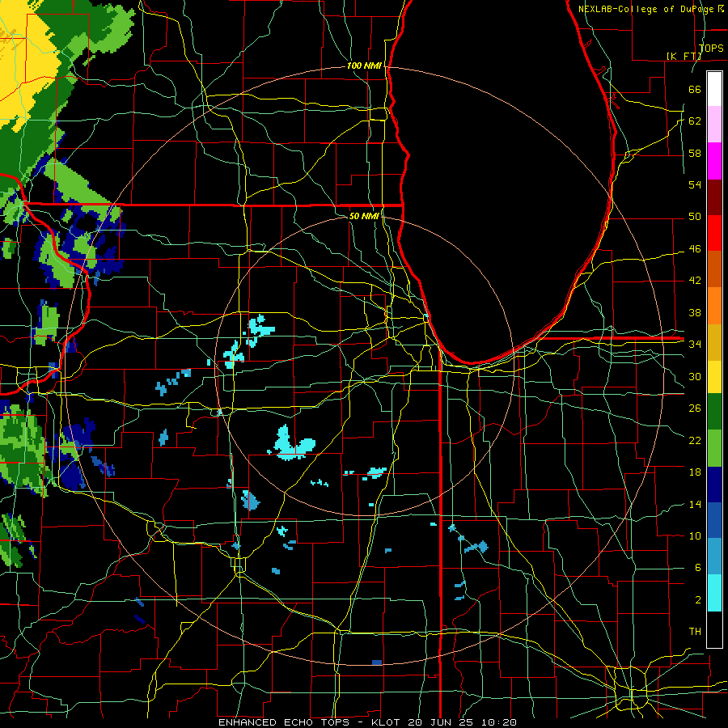Click the 'TOPS' legend heading
Screen dimensions: 728x728
tap(711, 48)
